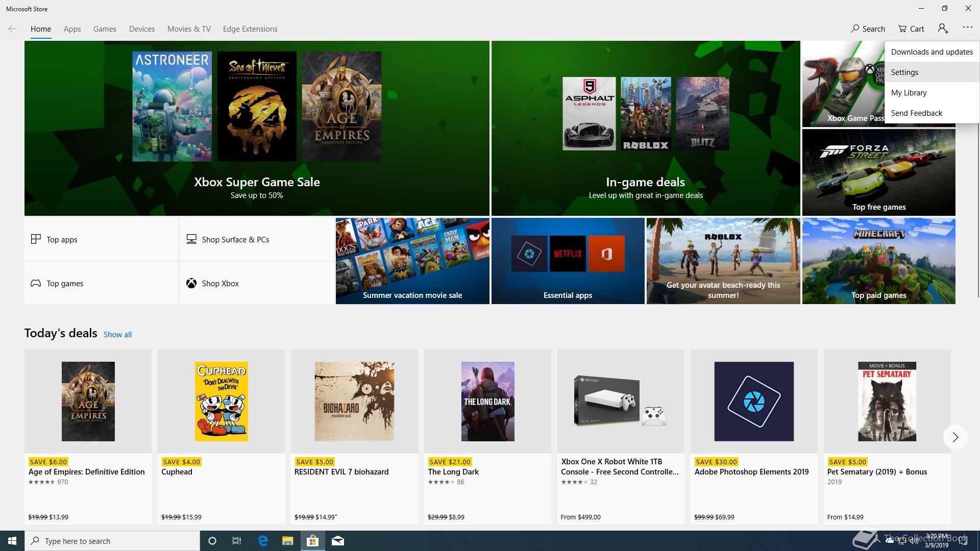Image resolution: width=980 pixels, height=551 pixels.
Task: Click the Shop Surface & PCs monitor icon
Action: [x=191, y=239]
